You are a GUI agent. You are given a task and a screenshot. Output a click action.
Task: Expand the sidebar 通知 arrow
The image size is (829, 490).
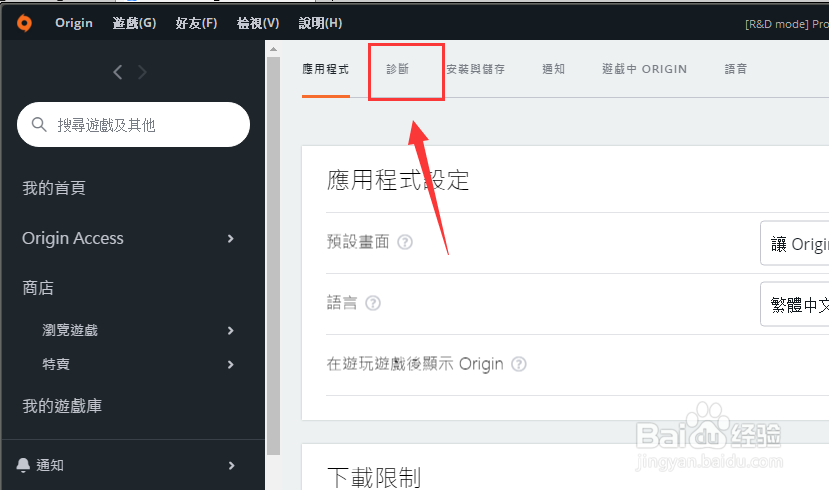click(231, 465)
